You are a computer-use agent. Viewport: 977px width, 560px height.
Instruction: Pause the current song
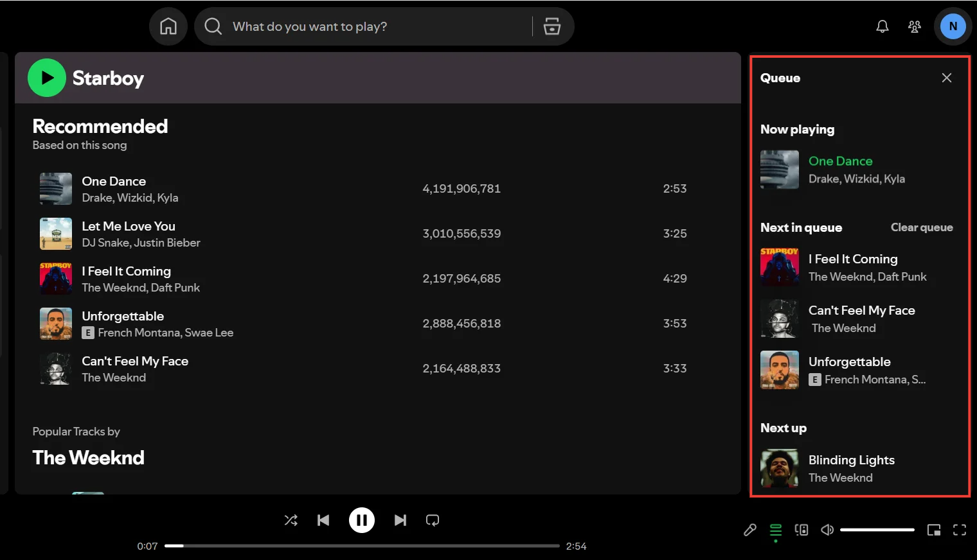coord(362,520)
